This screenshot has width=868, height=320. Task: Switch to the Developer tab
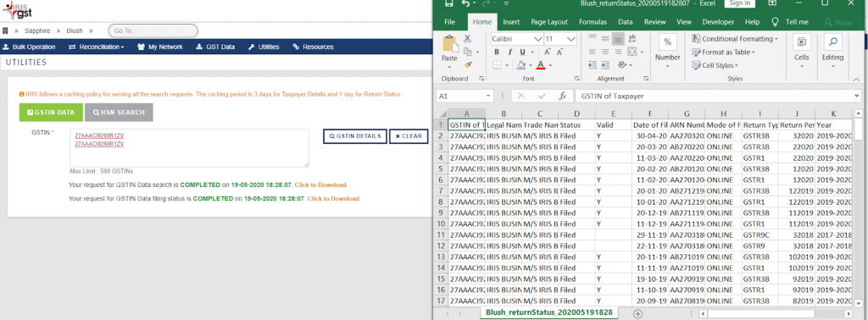[x=718, y=22]
